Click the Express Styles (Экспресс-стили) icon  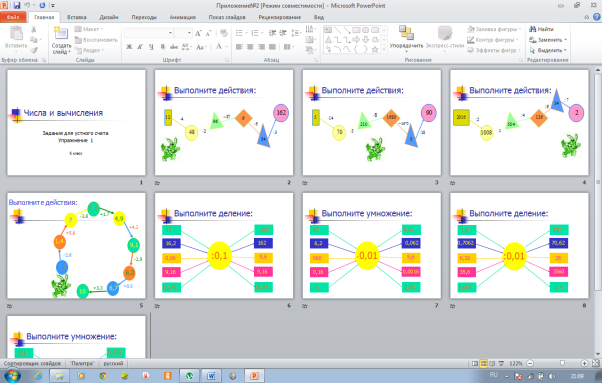pos(445,34)
